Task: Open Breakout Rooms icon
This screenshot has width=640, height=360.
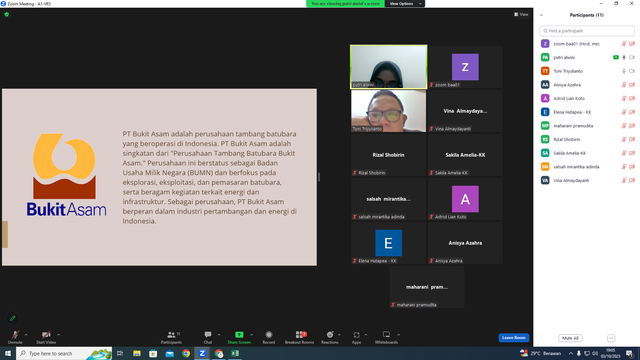Action: pyautogui.click(x=300, y=335)
